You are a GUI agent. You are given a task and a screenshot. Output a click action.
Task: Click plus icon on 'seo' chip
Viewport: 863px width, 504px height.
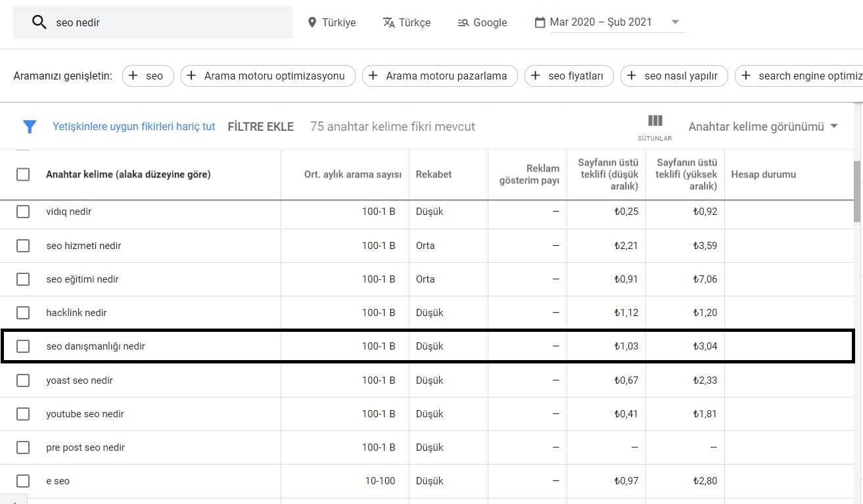[133, 76]
